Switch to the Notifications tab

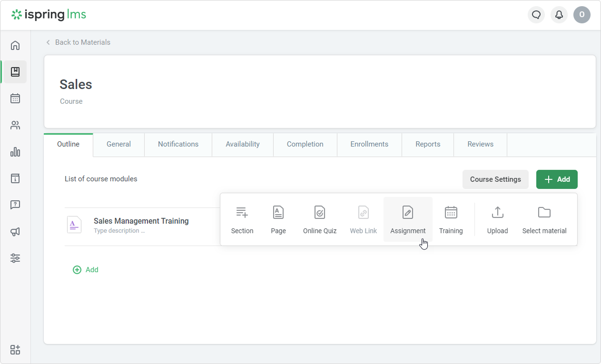coord(178,144)
